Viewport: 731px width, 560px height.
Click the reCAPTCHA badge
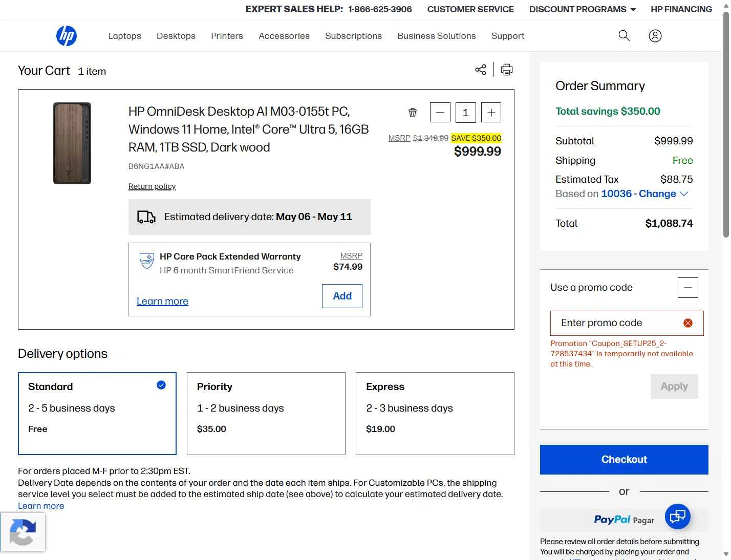tap(23, 532)
